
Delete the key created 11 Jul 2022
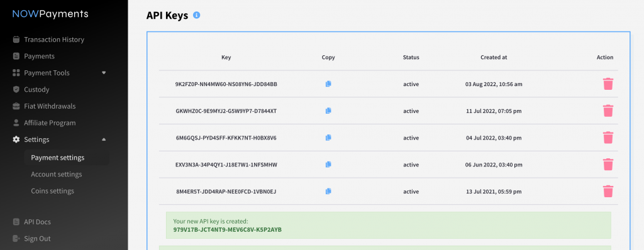(x=608, y=111)
